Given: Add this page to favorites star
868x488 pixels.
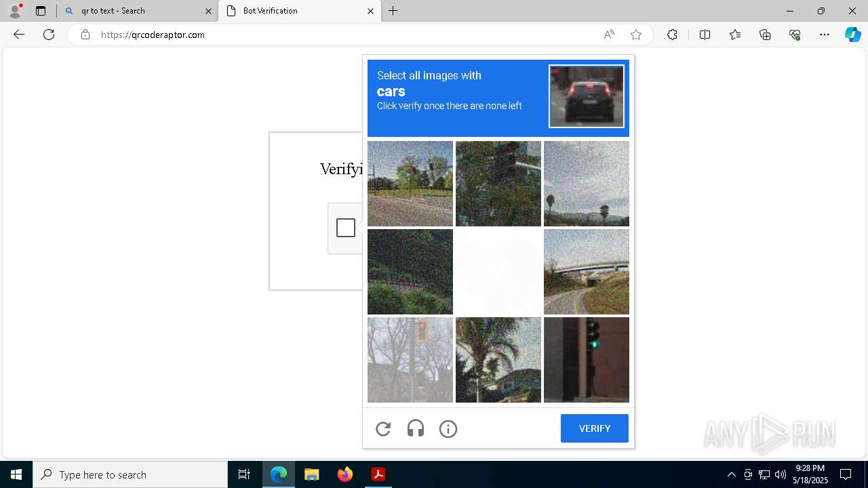Looking at the screenshot, I should (636, 35).
